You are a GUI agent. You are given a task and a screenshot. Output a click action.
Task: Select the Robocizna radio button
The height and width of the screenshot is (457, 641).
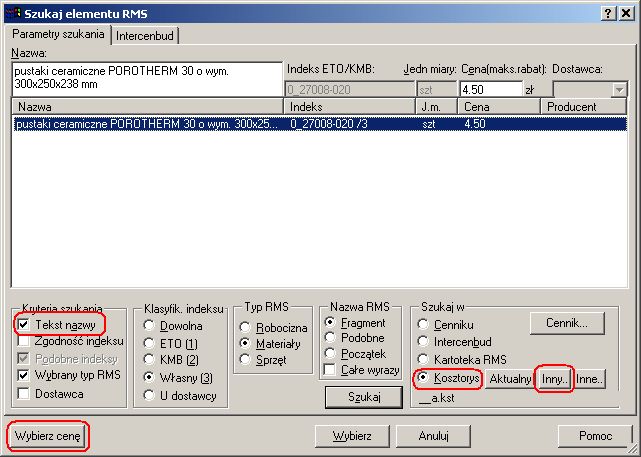click(x=246, y=326)
